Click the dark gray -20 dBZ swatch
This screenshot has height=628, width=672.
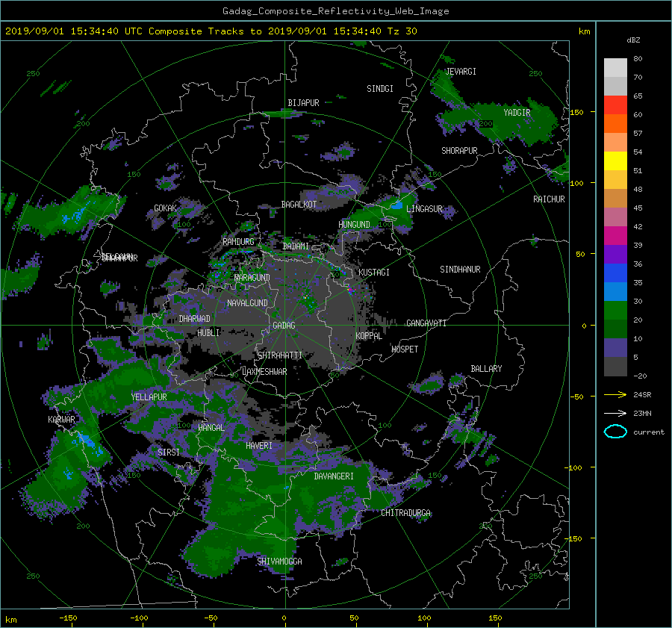[615, 367]
